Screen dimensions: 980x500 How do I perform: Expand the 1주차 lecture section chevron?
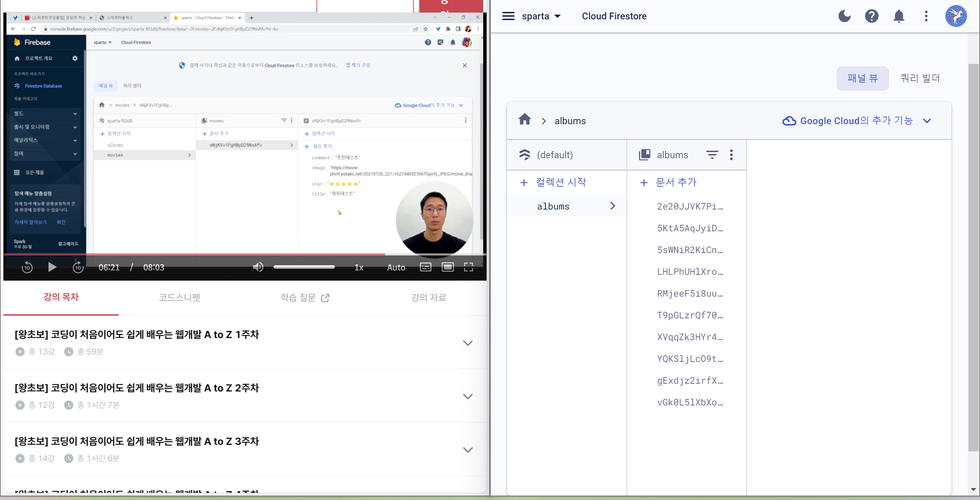(468, 343)
